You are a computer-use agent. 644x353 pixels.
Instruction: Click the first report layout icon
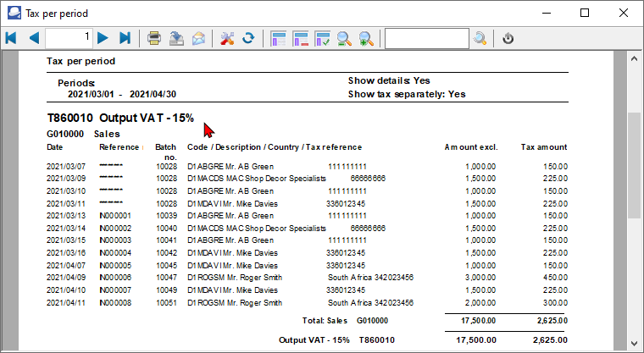pos(279,38)
